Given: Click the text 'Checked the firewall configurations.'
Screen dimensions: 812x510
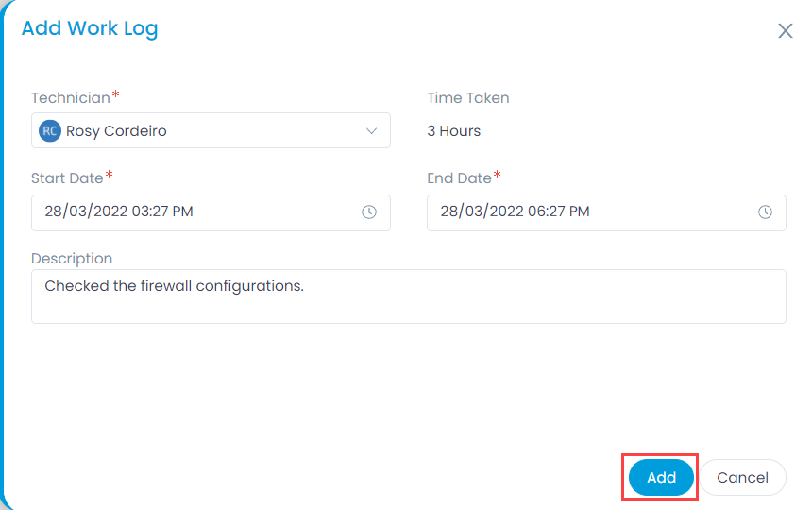Looking at the screenshot, I should tap(174, 286).
